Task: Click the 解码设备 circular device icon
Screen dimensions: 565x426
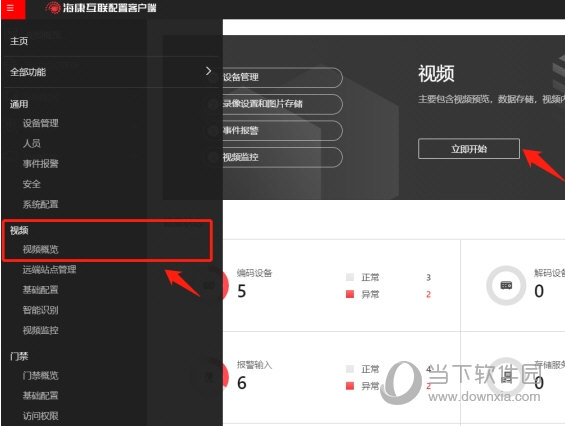Action: coord(506,285)
